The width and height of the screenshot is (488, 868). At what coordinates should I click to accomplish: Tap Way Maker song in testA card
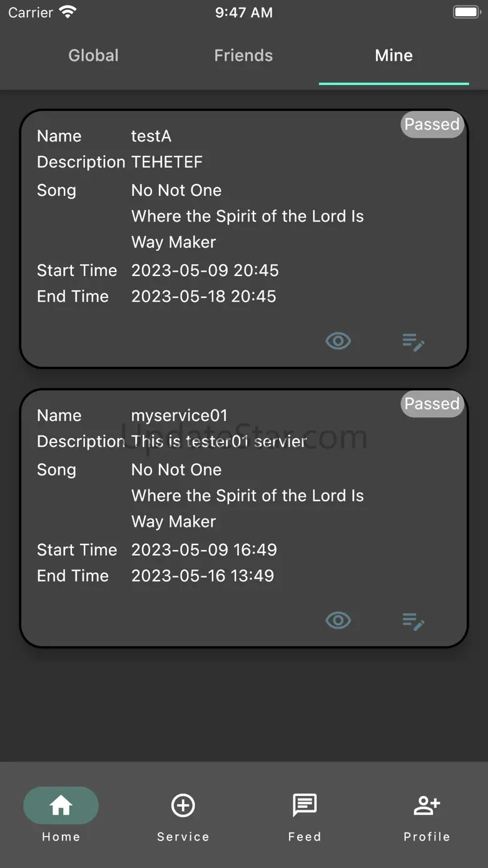pos(173,242)
